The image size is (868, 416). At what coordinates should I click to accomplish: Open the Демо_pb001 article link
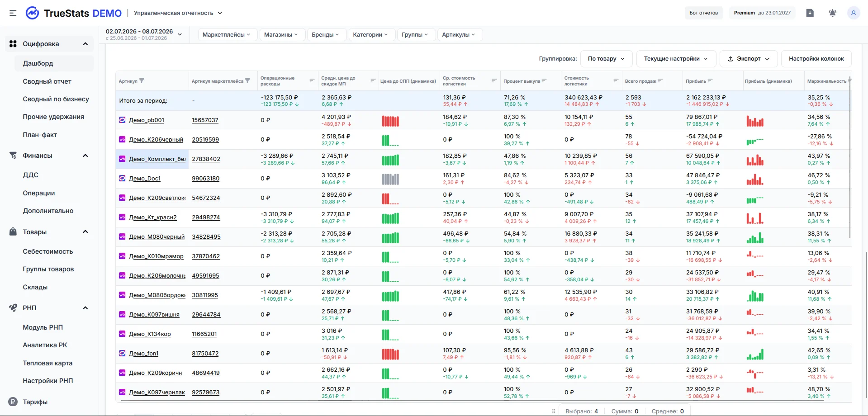point(147,120)
